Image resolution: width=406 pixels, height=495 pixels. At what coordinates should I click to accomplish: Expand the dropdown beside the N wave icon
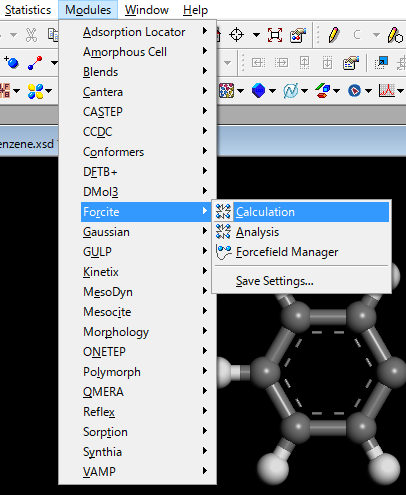coord(304,91)
